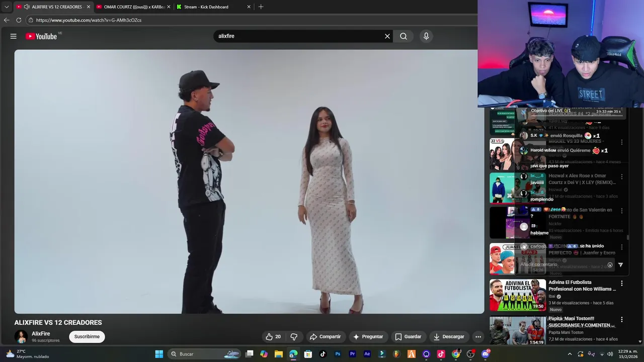Open the Preguntar AI button

(x=368, y=337)
